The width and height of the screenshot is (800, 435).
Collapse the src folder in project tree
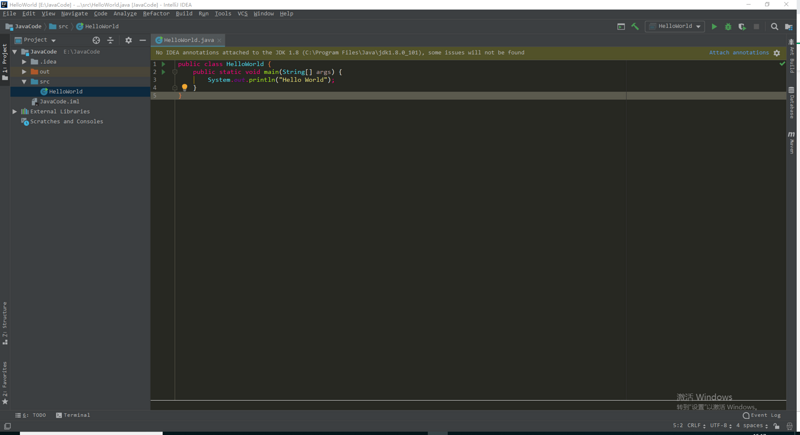point(25,82)
